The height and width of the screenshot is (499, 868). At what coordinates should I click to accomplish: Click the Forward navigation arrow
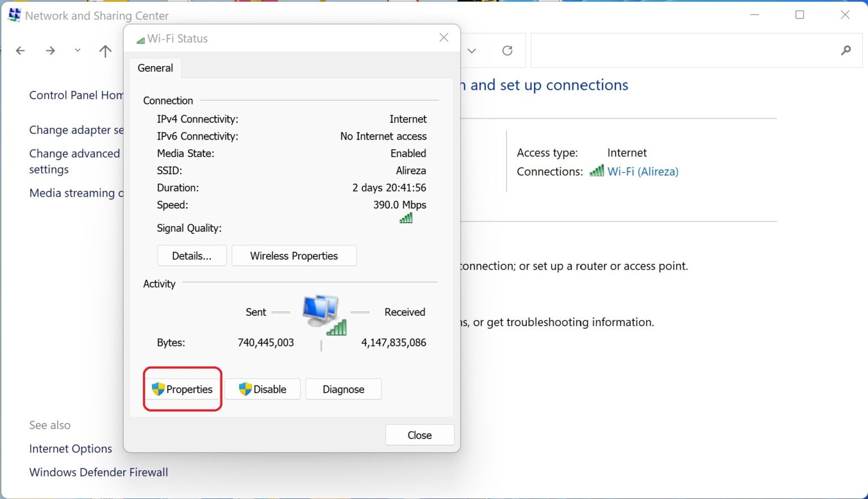50,51
